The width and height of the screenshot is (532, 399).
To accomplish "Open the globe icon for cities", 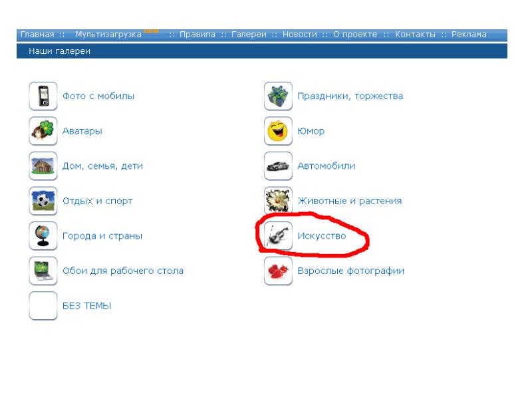I will tap(43, 236).
